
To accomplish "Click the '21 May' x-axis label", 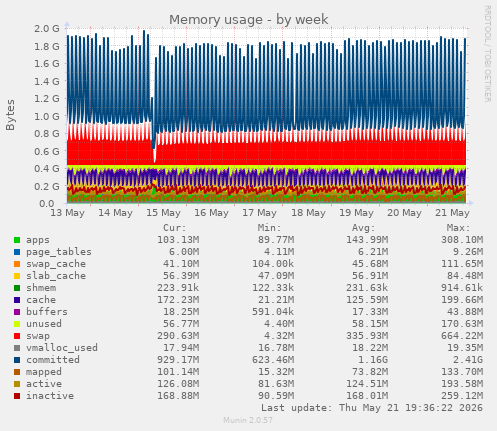I will pos(452,213).
